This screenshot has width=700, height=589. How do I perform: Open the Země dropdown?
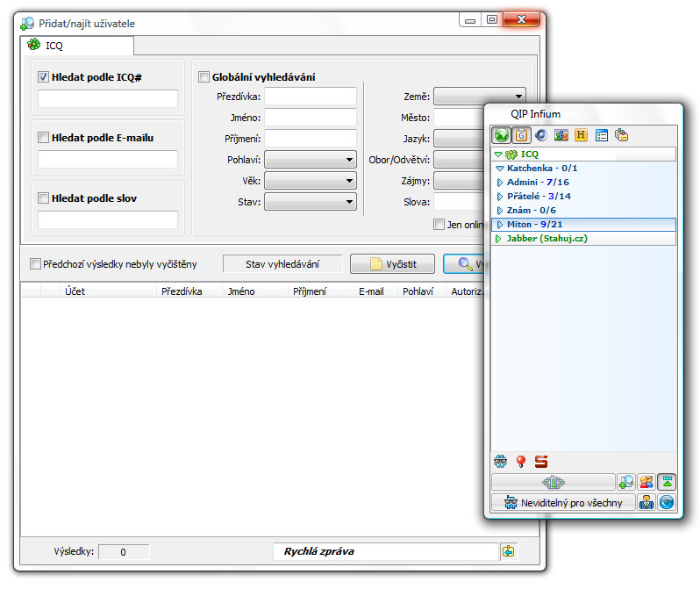click(x=480, y=96)
